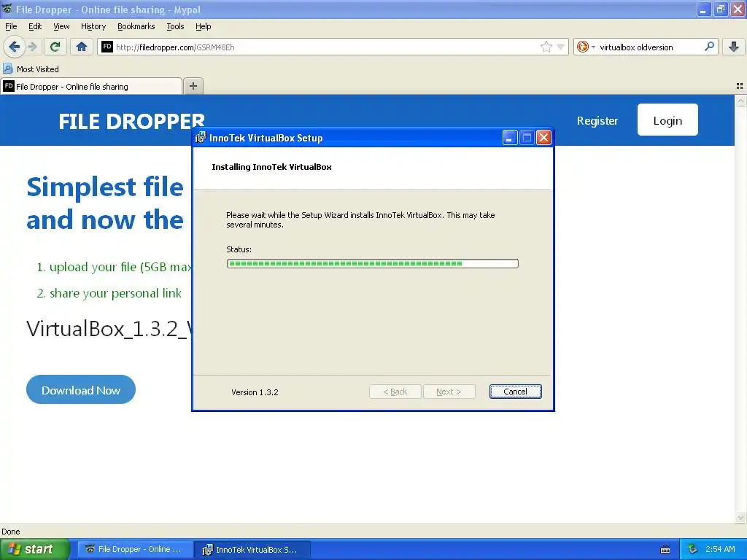The image size is (747, 560).
Task: Go to the home page icon
Action: 82,47
